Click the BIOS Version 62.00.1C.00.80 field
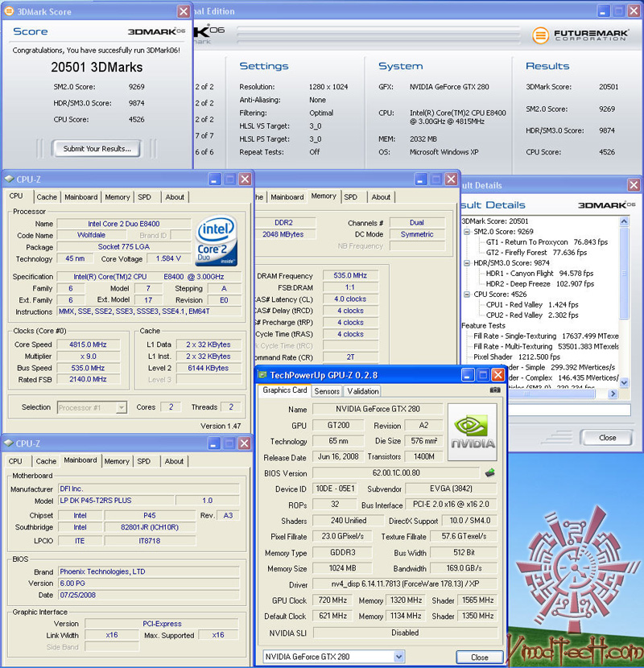This screenshot has width=644, height=668. point(396,473)
